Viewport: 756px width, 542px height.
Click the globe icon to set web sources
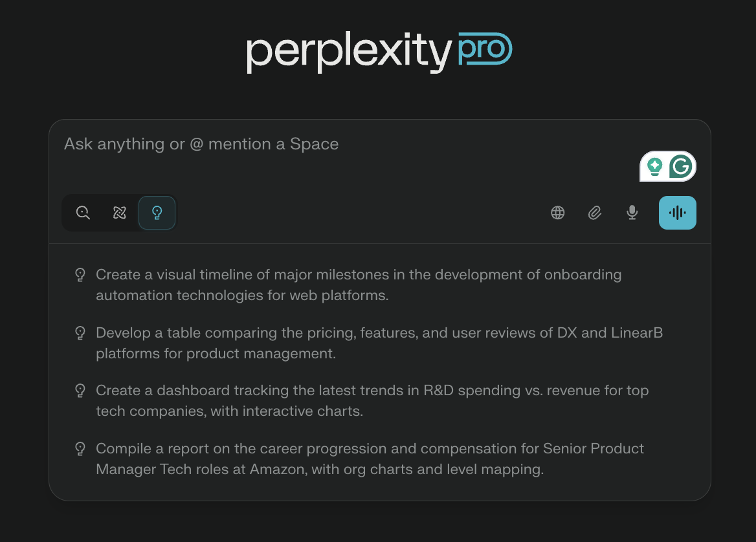(x=557, y=212)
